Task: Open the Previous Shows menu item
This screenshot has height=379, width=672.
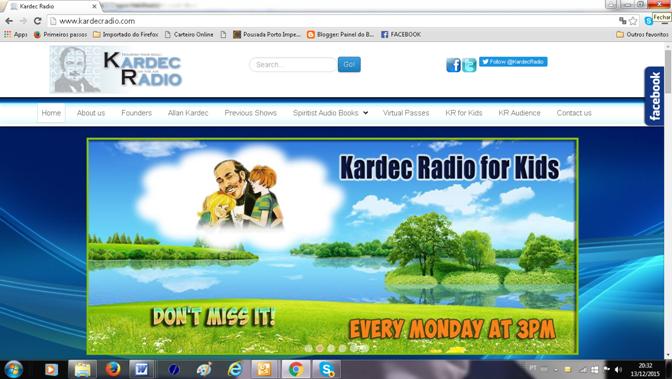Action: [250, 113]
